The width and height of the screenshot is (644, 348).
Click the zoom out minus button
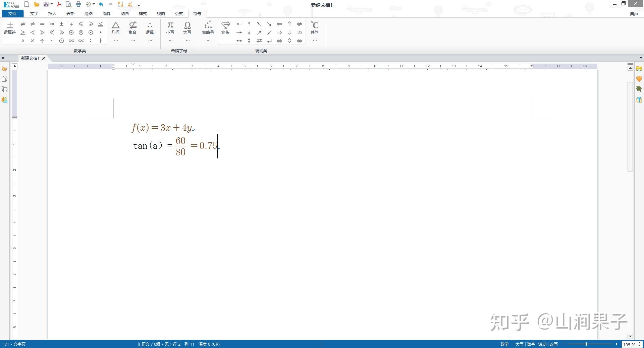tap(565, 344)
